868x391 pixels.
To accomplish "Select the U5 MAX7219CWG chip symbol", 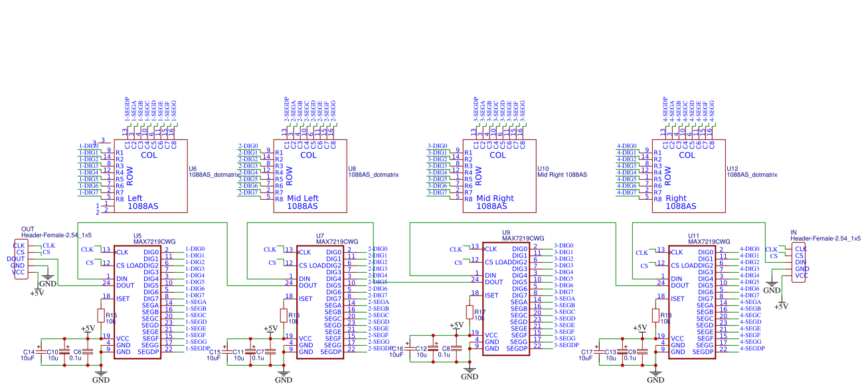I will [137, 302].
